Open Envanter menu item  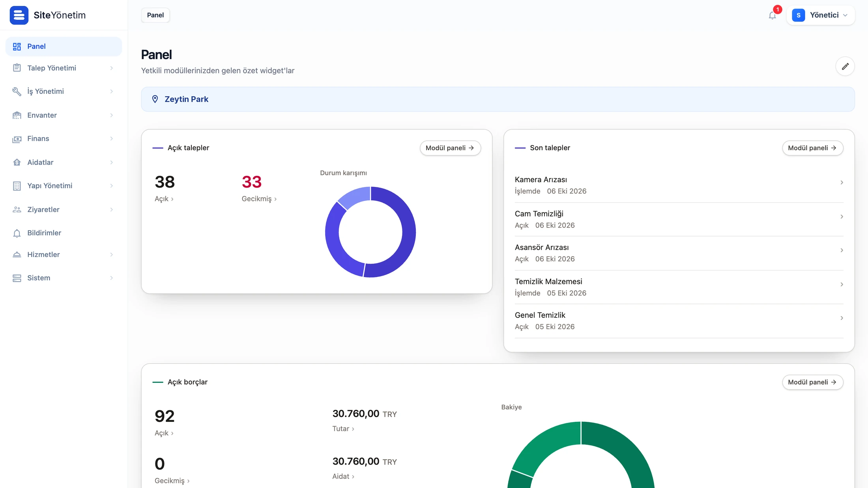pos(64,115)
